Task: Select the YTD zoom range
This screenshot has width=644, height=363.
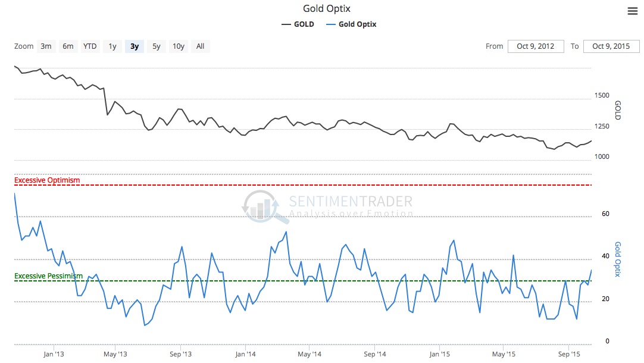Action: coord(90,46)
